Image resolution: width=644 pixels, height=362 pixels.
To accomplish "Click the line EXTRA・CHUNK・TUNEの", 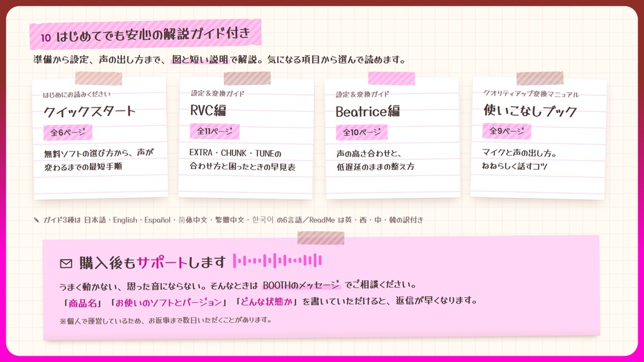I will click(x=235, y=153).
